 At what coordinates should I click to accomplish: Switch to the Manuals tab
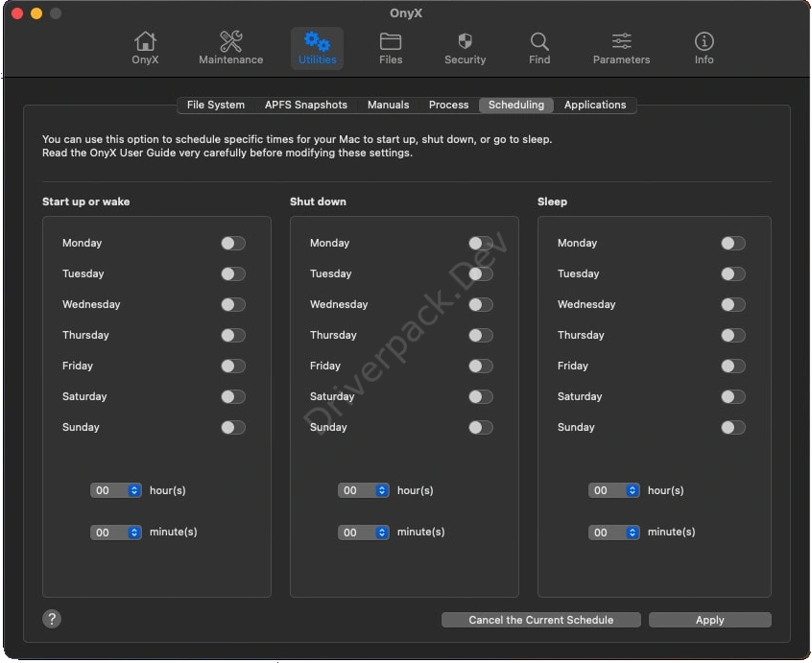388,106
